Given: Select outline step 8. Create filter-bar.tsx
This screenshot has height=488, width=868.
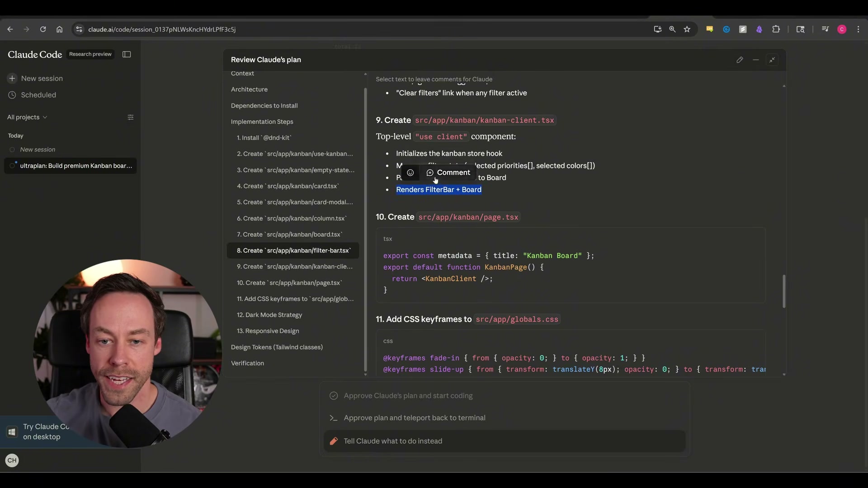Looking at the screenshot, I should coord(293,251).
